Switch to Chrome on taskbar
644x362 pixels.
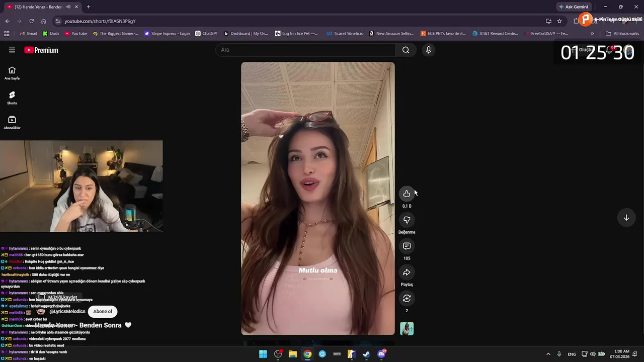pos(307,354)
